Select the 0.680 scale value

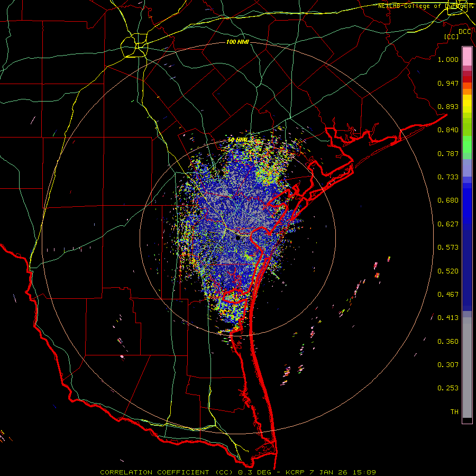click(x=448, y=200)
